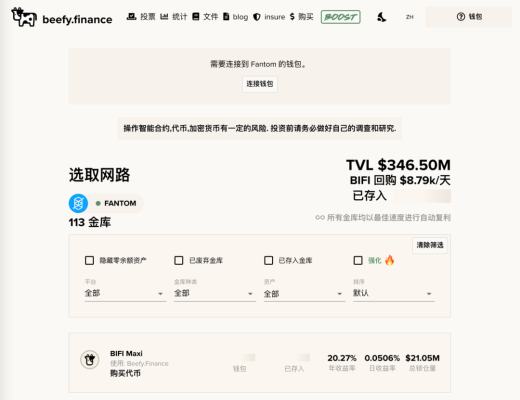This screenshot has width=520, height=400.
Task: Click the book icon beside 文件
Action: click(x=196, y=16)
